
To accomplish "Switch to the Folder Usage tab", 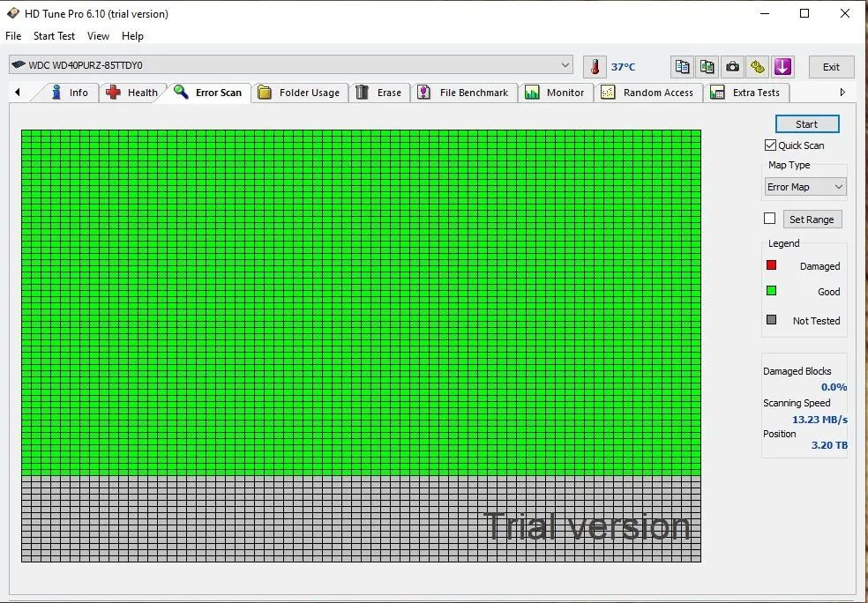I will click(299, 93).
